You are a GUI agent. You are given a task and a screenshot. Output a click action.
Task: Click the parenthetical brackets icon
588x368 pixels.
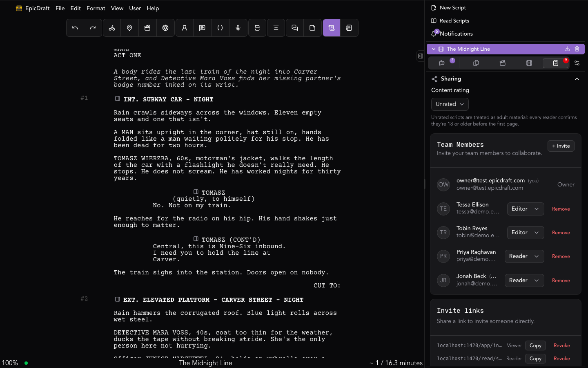point(220,28)
